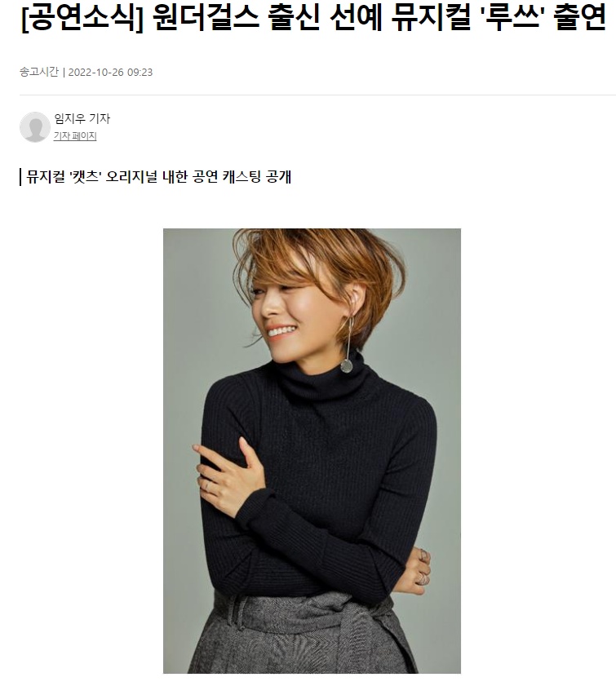
Task: Click the timestamp 2022-10-26 09:23
Action: [110, 72]
